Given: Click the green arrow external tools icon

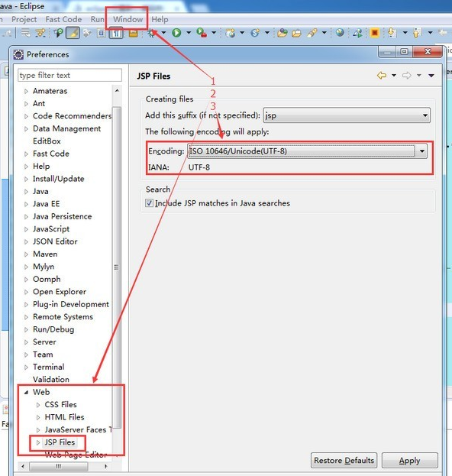Looking at the screenshot, I should point(357,33).
